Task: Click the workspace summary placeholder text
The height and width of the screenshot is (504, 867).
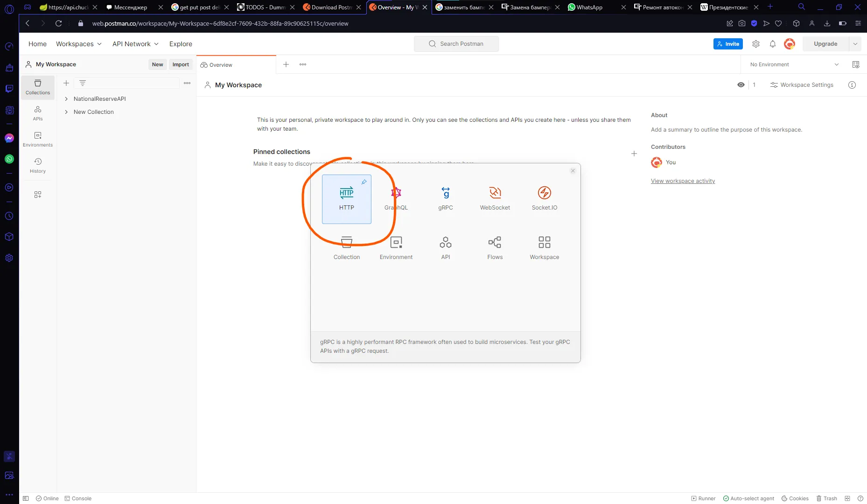Action: click(x=727, y=130)
